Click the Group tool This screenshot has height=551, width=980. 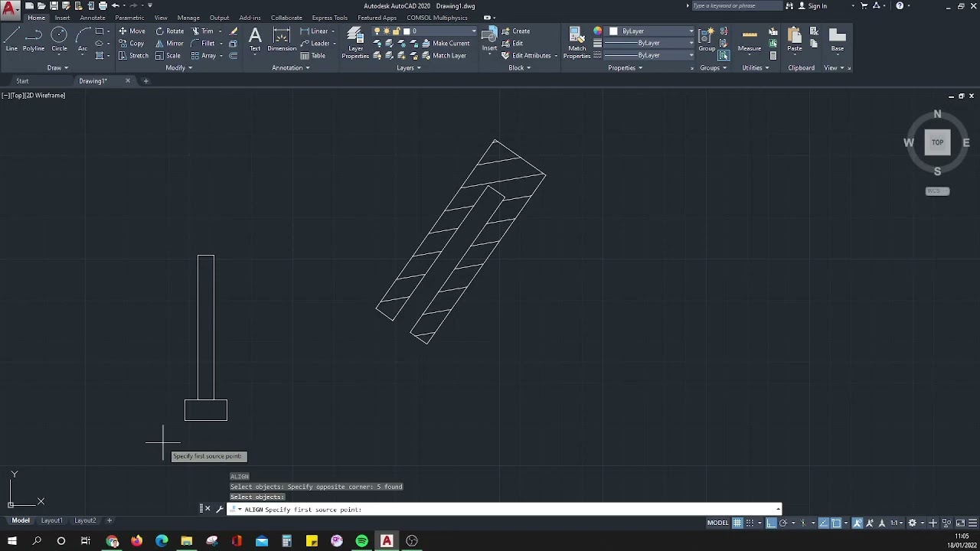pyautogui.click(x=707, y=40)
